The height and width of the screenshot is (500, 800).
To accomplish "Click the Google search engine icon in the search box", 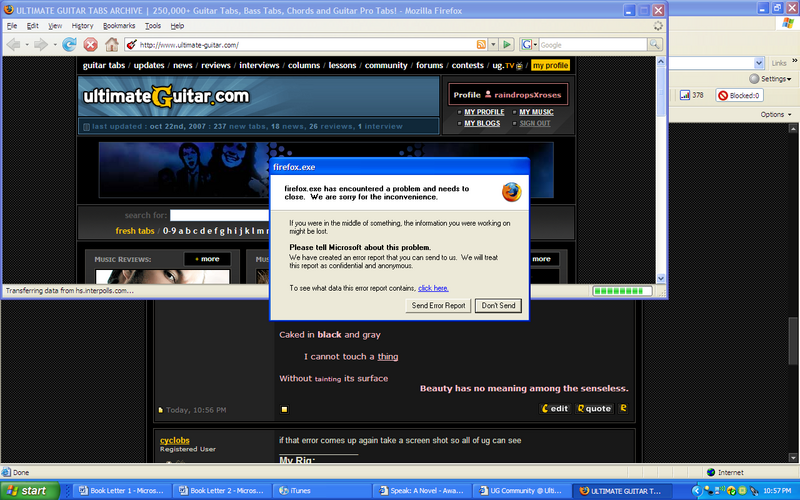I will tap(526, 45).
